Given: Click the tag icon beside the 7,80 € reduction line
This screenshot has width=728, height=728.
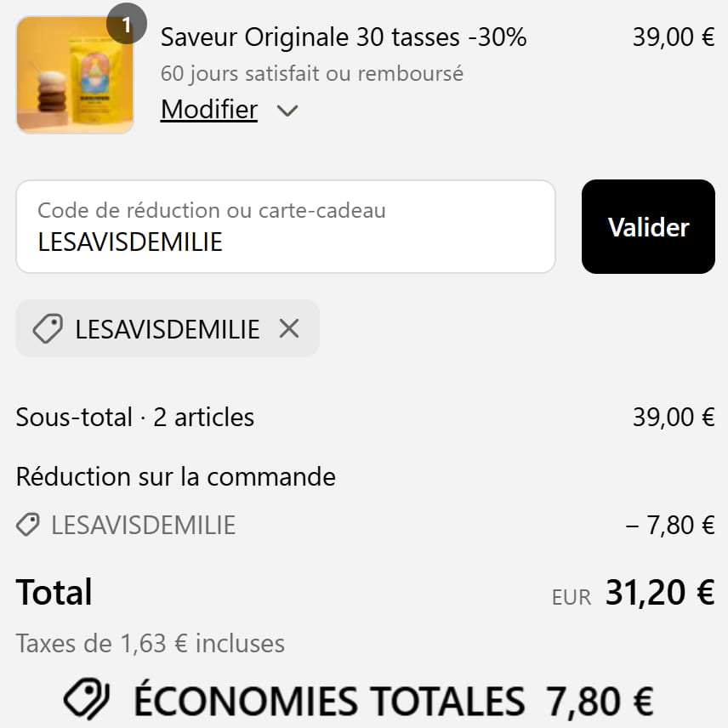Looking at the screenshot, I should coord(26,525).
